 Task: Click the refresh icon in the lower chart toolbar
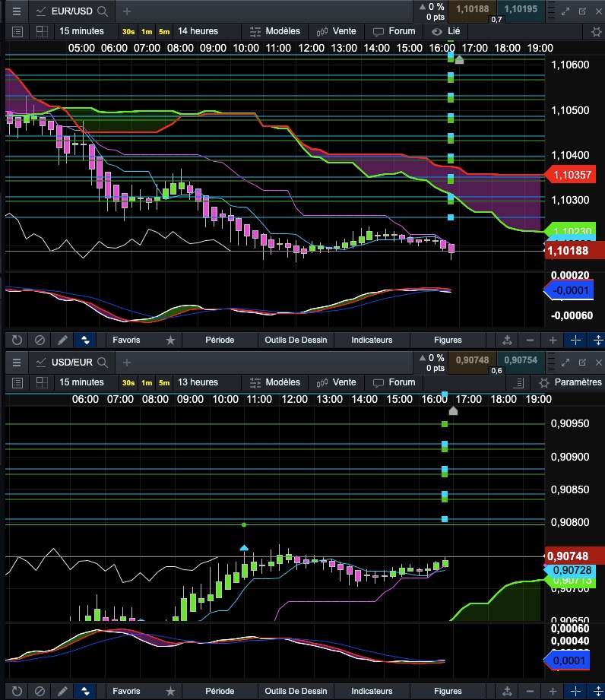pyautogui.click(x=17, y=691)
